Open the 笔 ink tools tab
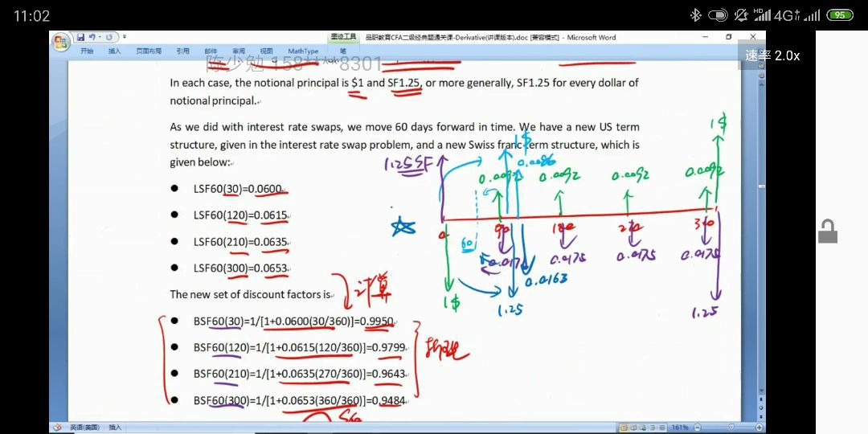Screen dimensions: 868x434 point(343,51)
